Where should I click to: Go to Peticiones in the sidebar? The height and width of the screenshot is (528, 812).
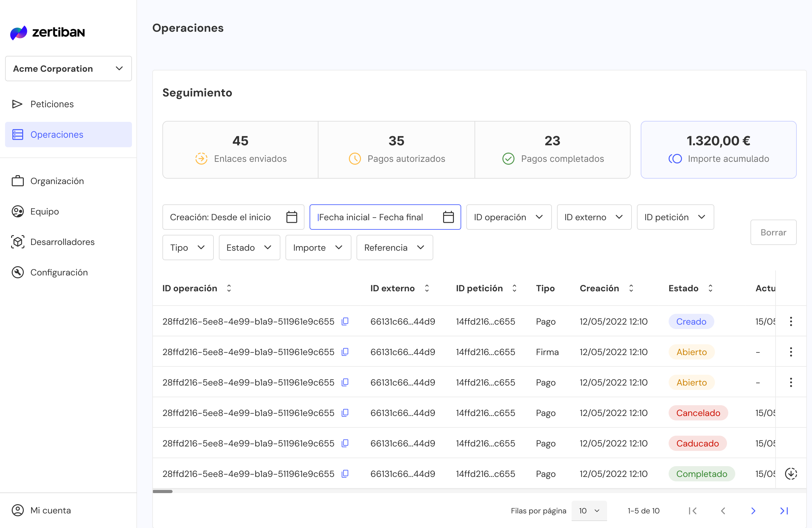[x=68, y=104]
